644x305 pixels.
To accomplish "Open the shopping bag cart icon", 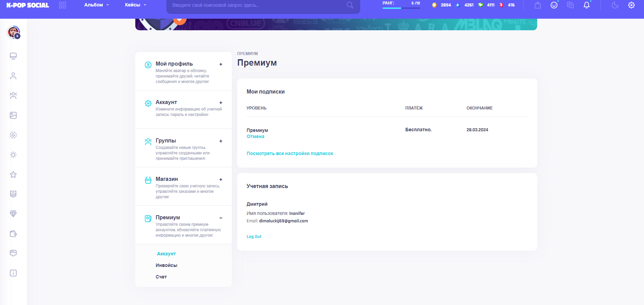I will 538,5.
